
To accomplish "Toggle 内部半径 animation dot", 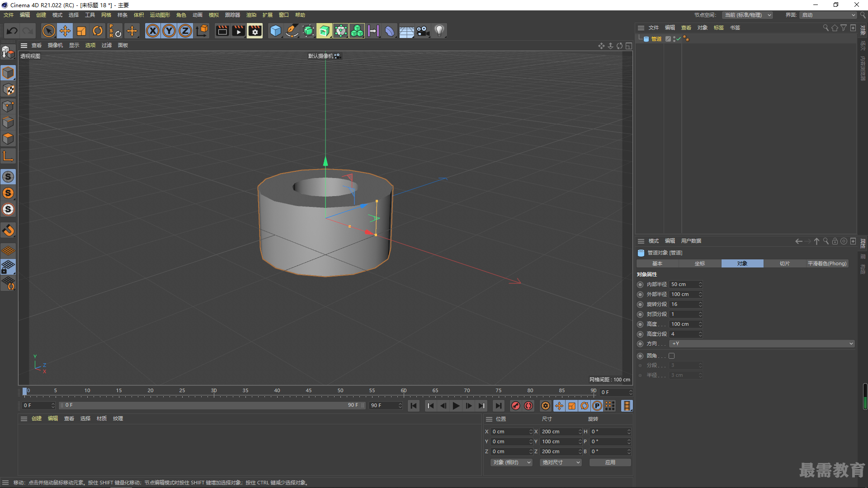I will (x=640, y=284).
